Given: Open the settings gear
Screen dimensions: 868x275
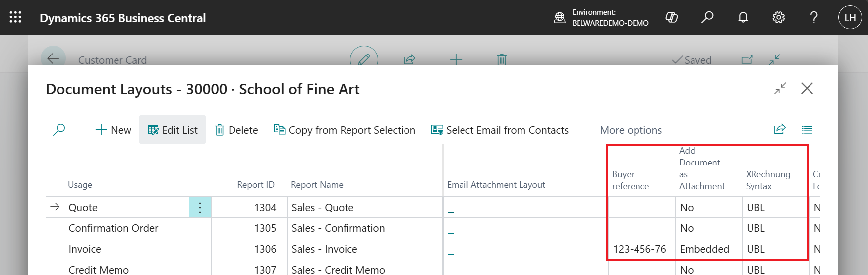Looking at the screenshot, I should click(779, 17).
